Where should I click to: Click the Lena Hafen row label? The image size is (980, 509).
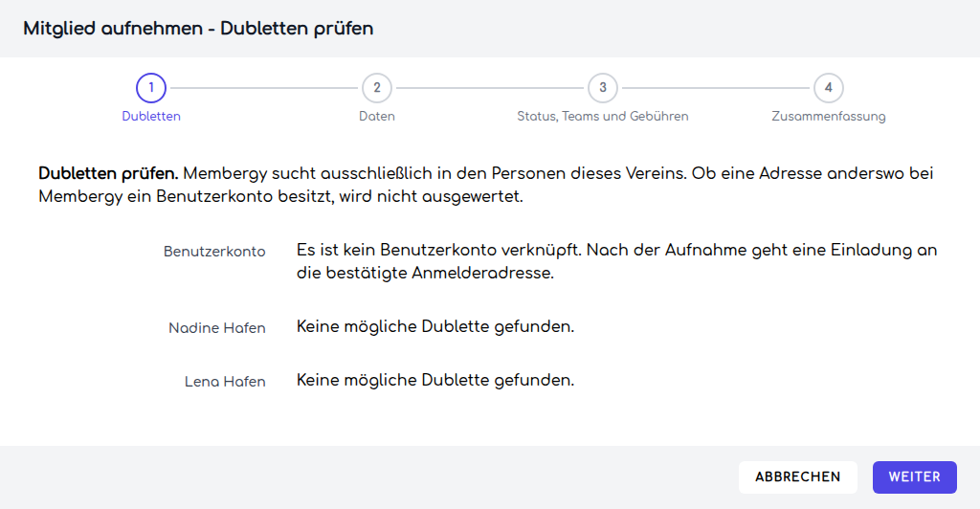[225, 382]
